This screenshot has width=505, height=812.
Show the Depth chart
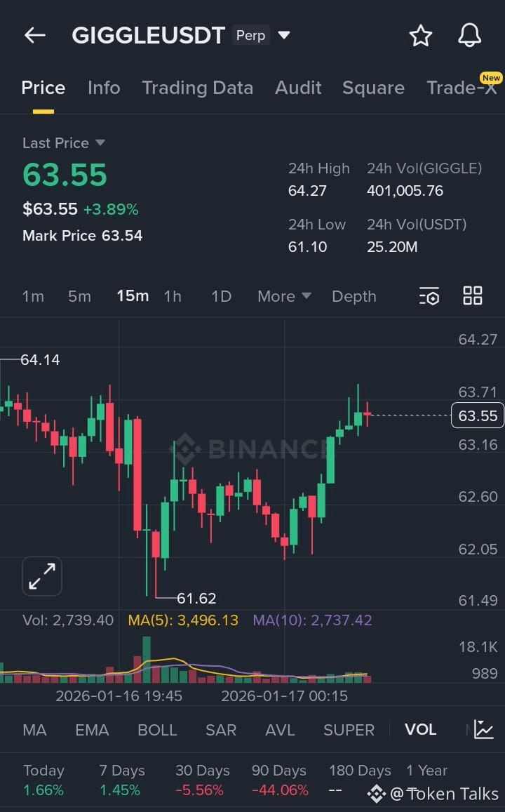[353, 296]
